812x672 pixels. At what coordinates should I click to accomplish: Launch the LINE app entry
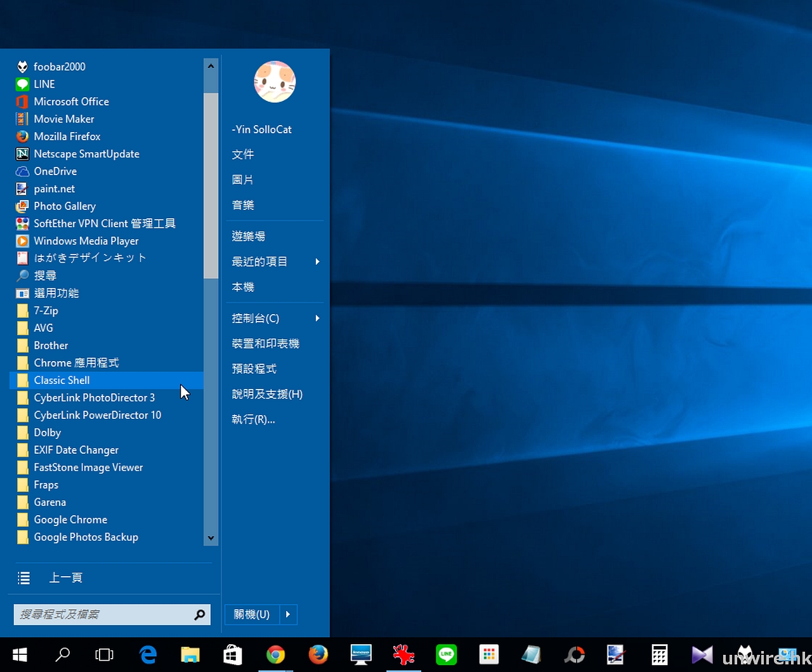[44, 84]
